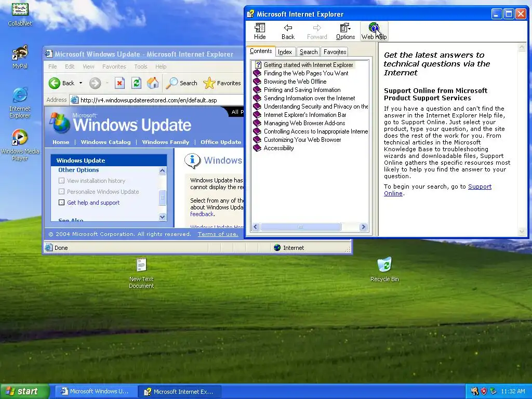This screenshot has width=532, height=399.
Task: Click the Hide button in Help toolbar
Action: [260, 32]
